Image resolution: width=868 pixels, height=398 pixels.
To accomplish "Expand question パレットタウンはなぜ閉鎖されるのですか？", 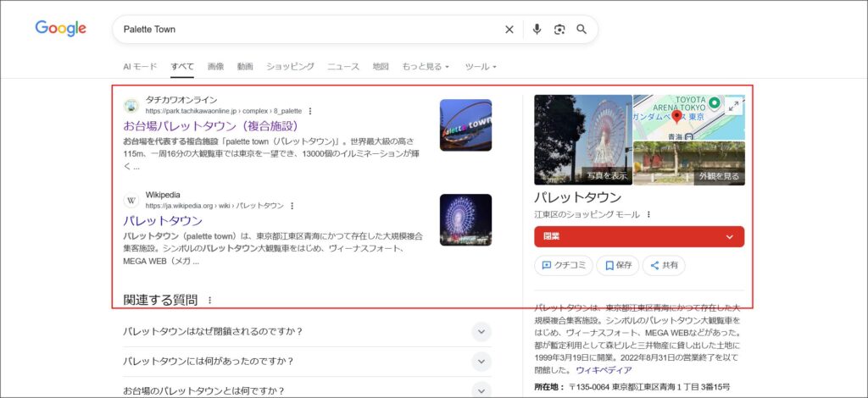I will 307,332.
